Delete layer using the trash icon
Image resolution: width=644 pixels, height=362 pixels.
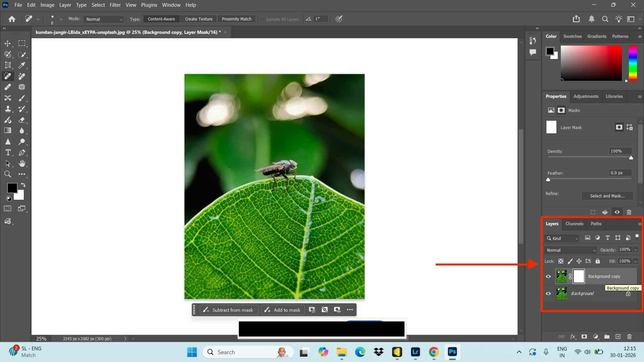(x=629, y=337)
